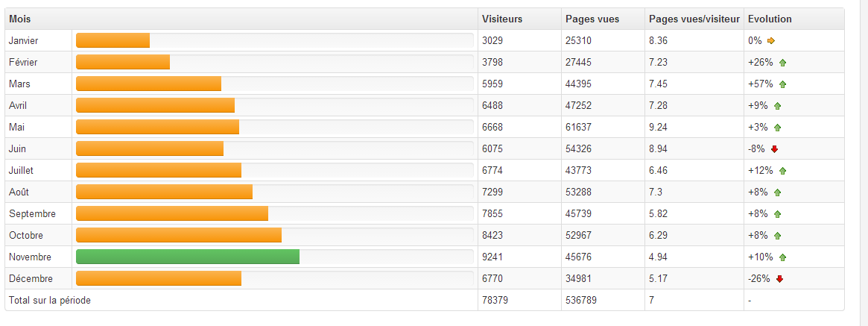Click pages per visitor value 8.36

click(x=658, y=40)
